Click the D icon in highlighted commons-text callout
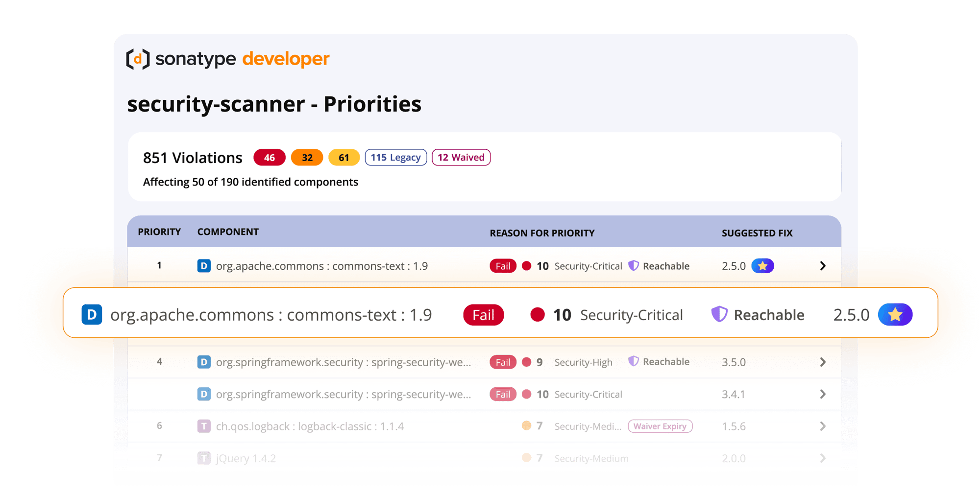 click(x=92, y=314)
